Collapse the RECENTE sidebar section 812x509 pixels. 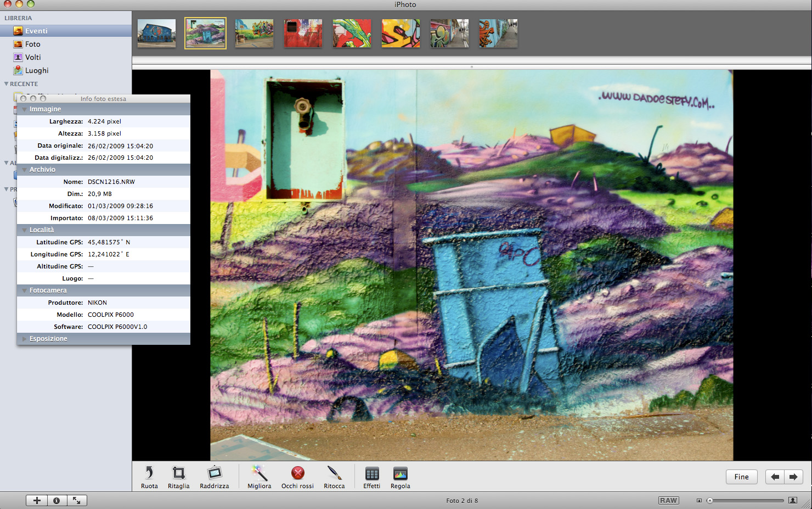[x=7, y=84]
